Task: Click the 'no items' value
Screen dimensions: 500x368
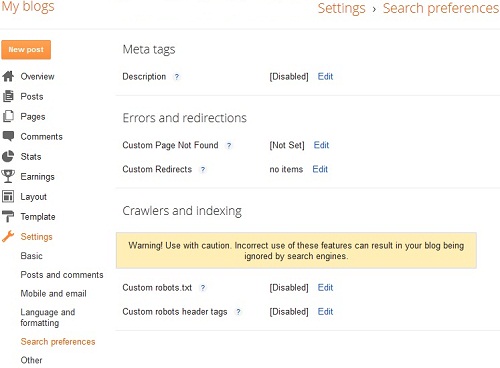Action: (286, 169)
